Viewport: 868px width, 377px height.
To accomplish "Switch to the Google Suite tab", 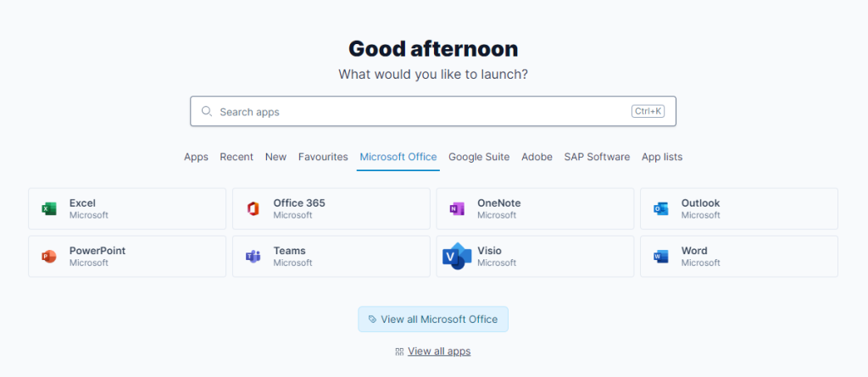I will tap(479, 157).
